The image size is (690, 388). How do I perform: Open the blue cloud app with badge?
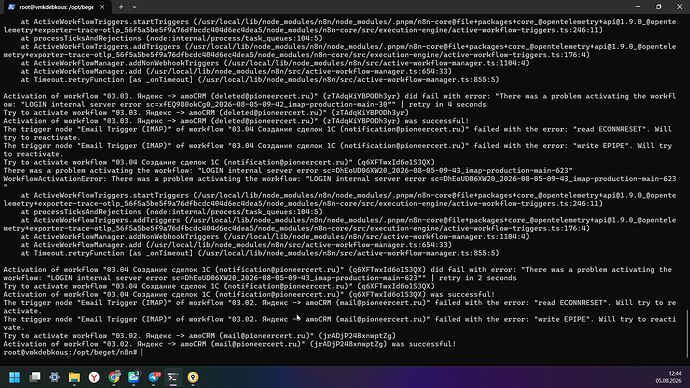tap(134, 377)
